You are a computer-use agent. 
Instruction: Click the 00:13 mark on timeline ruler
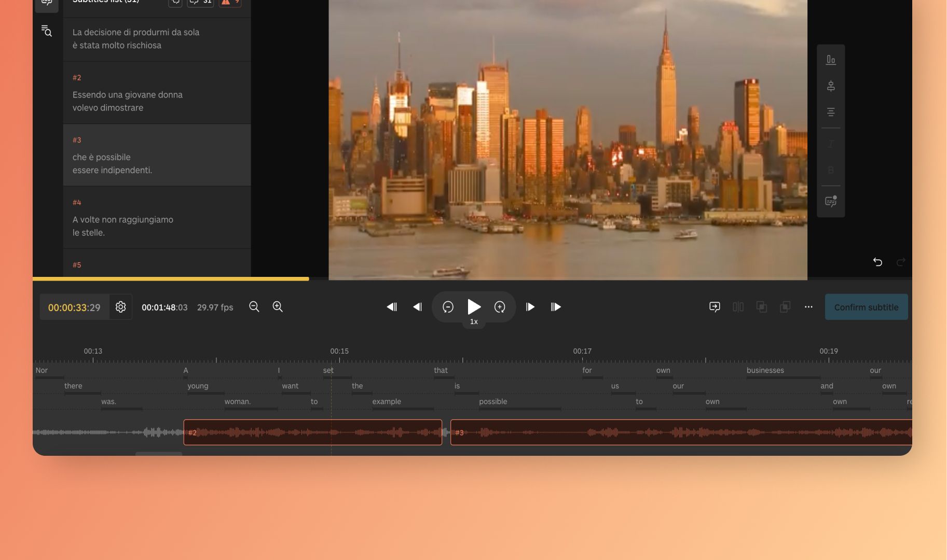click(93, 351)
